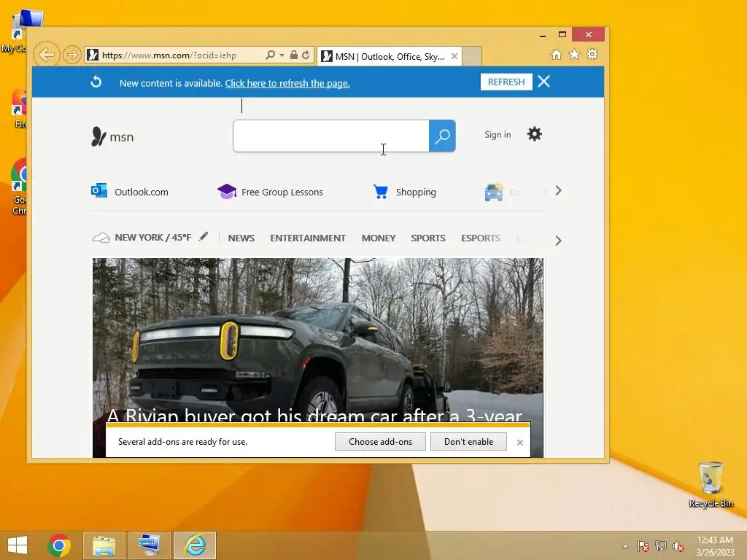Screen dimensions: 747x560
Task: Click inside the MSN search box
Action: (x=330, y=136)
